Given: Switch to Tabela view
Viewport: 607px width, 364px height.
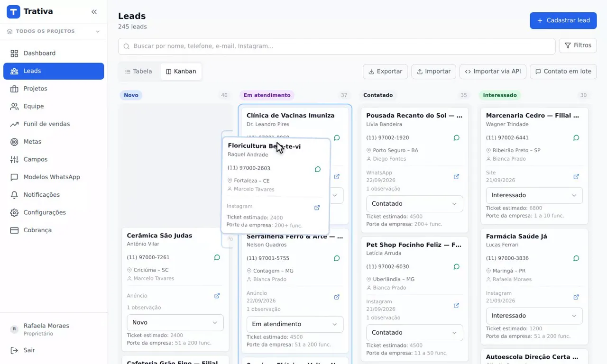Looking at the screenshot, I should coord(138,72).
